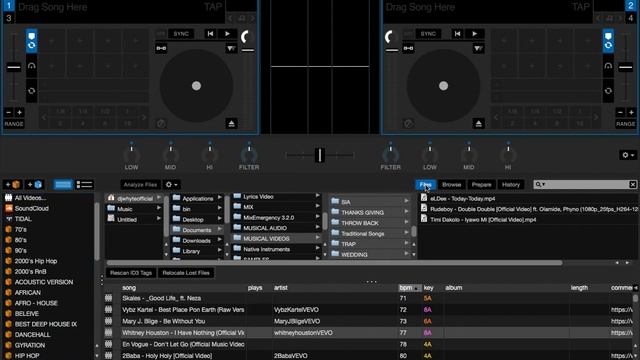The image size is (640, 360).
Task: Click left deck play button
Action: click(x=227, y=34)
